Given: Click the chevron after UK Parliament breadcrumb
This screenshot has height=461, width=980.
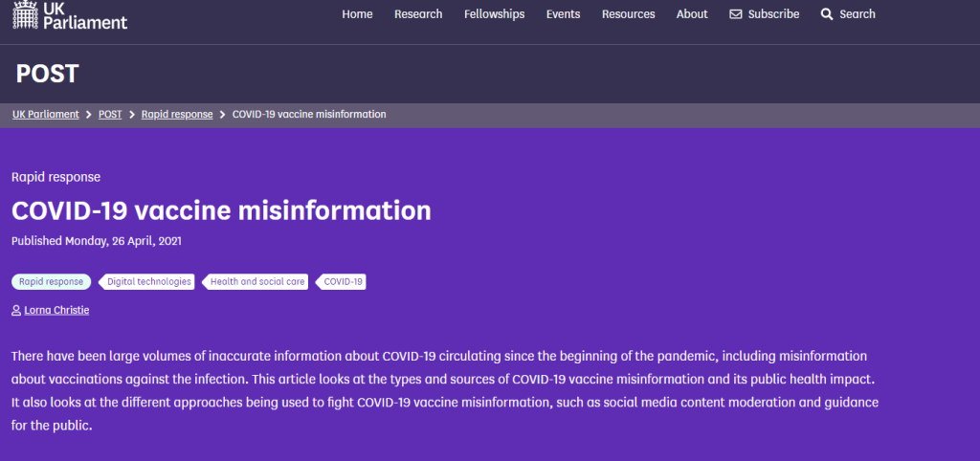Looking at the screenshot, I should point(89,115).
